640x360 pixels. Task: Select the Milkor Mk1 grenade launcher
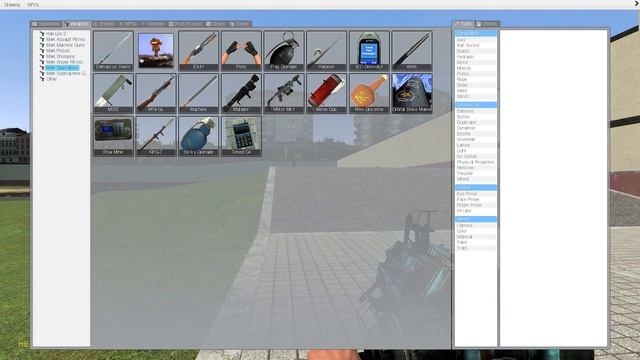tap(284, 93)
